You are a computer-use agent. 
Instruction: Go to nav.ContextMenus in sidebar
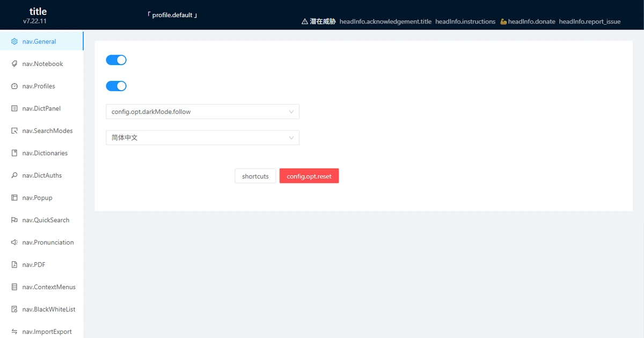click(42, 287)
